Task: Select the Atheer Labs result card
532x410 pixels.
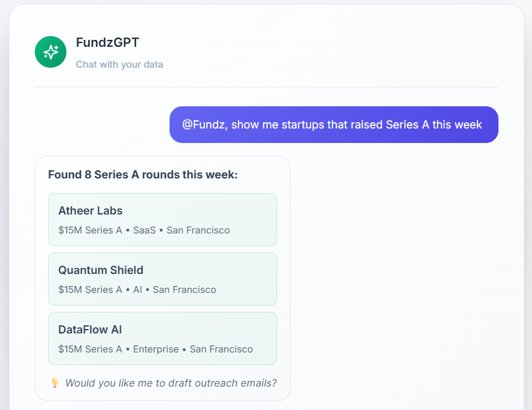Action: tap(162, 219)
